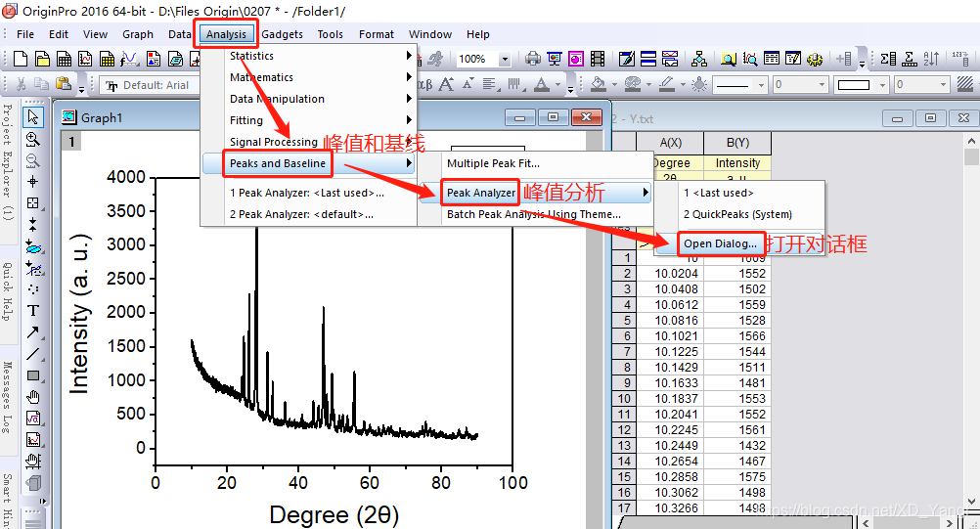Click the vertical scrollbar of the workbook
The image size is (980, 529).
point(970,321)
